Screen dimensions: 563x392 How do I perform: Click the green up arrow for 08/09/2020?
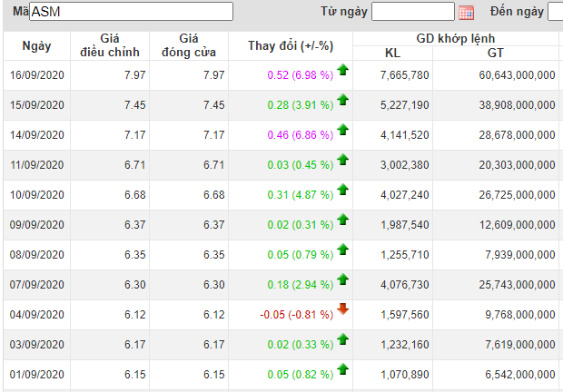coord(343,250)
